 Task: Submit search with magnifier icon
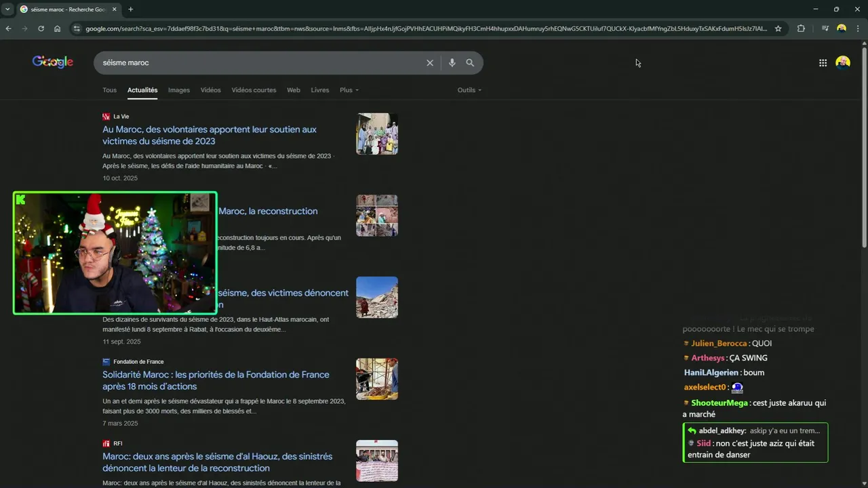[x=470, y=62]
